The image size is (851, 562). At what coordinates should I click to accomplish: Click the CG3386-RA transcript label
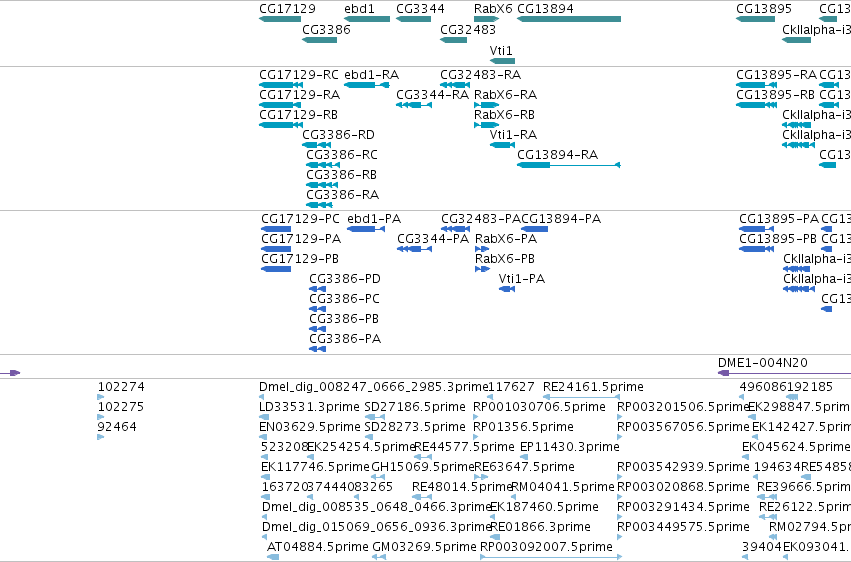click(342, 194)
